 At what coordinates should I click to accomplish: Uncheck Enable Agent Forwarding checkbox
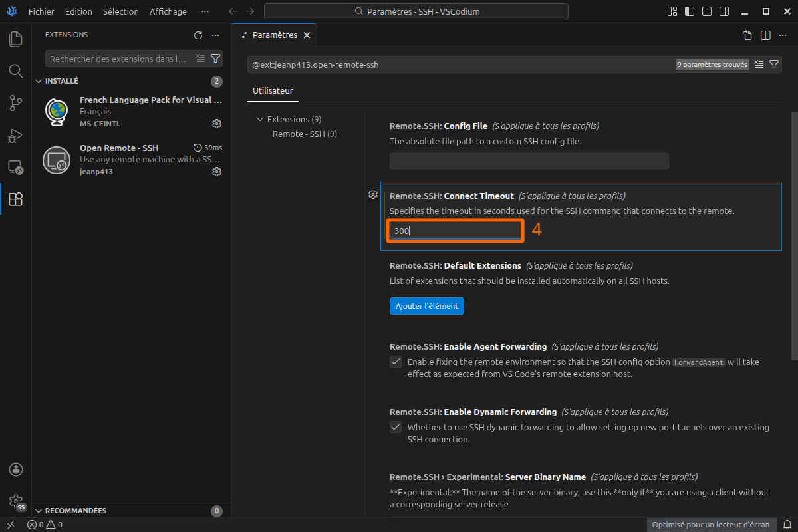click(396, 362)
